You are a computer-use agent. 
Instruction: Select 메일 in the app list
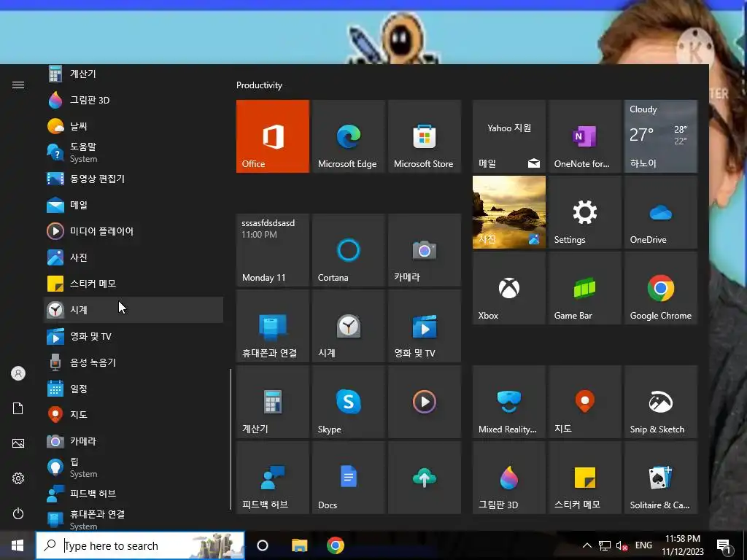(133, 205)
